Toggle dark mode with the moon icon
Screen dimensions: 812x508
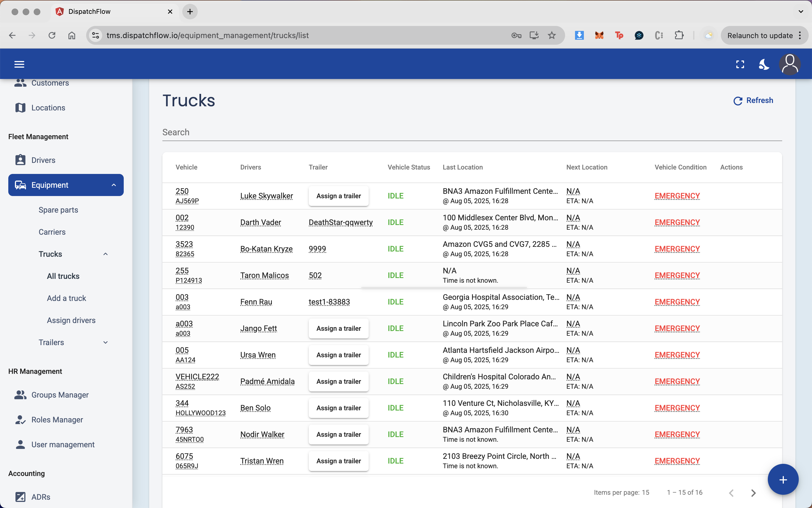764,64
